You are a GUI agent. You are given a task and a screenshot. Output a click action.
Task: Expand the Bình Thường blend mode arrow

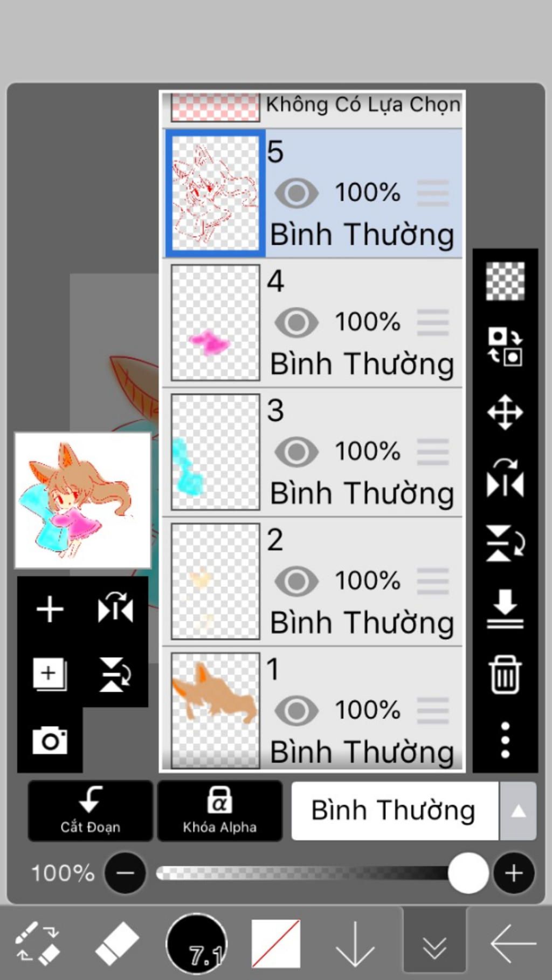pyautogui.click(x=518, y=811)
